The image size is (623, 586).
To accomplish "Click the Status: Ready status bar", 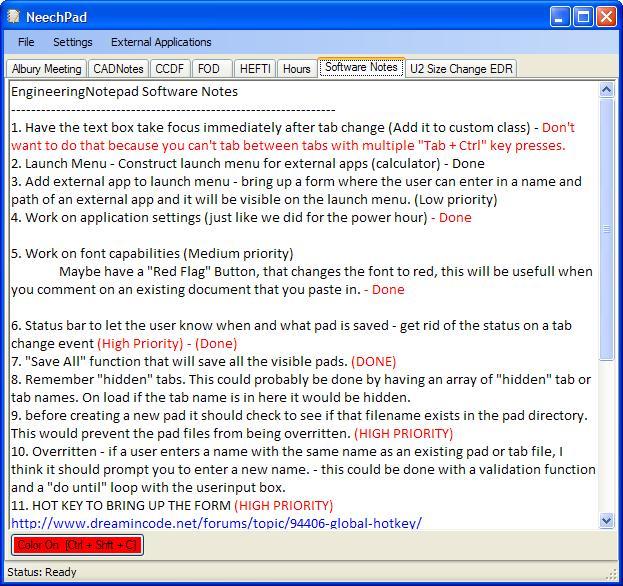I will (42, 572).
